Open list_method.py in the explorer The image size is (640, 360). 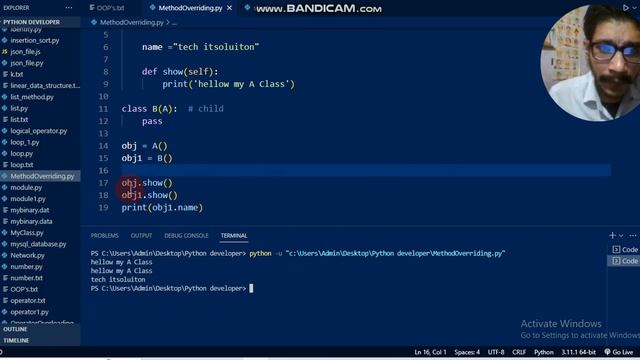coord(32,97)
